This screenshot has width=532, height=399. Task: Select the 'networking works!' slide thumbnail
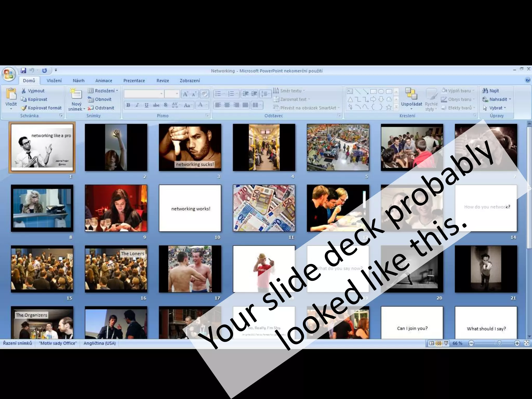[190, 208]
